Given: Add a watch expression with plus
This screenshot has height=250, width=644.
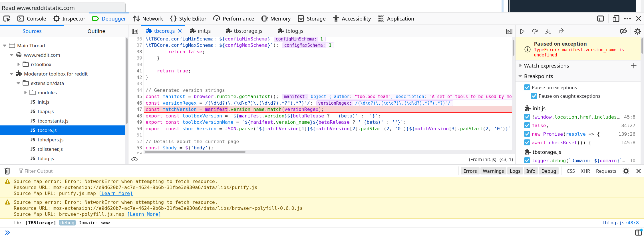Looking at the screenshot, I should (634, 66).
